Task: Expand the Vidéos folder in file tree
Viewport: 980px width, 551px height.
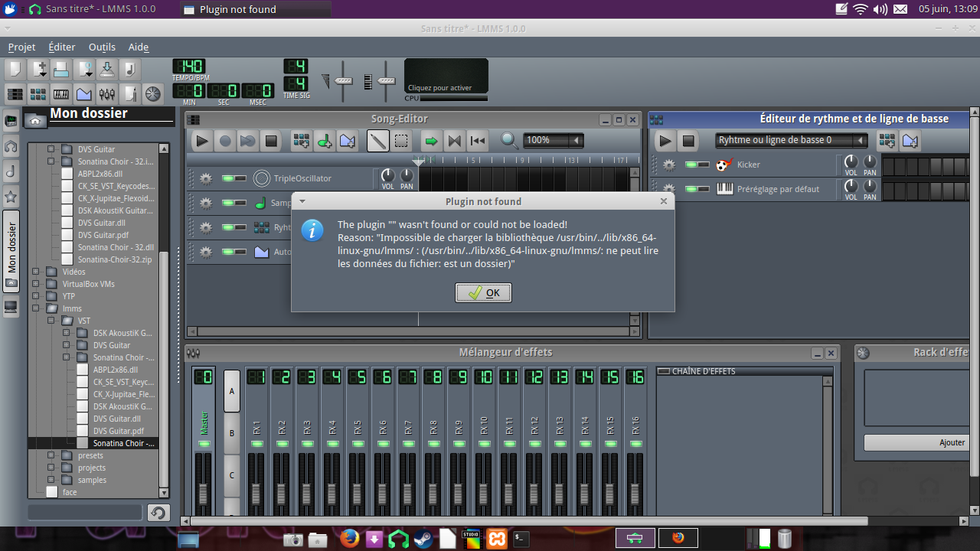Action: point(35,272)
